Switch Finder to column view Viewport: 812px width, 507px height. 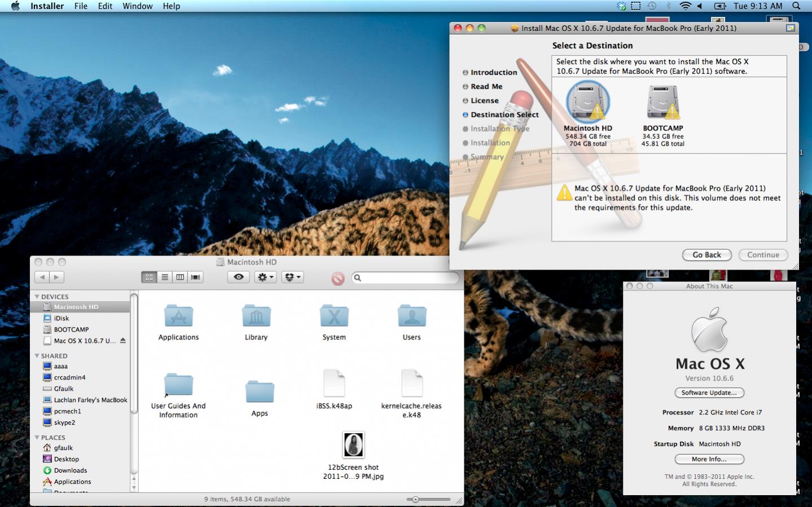coord(180,277)
